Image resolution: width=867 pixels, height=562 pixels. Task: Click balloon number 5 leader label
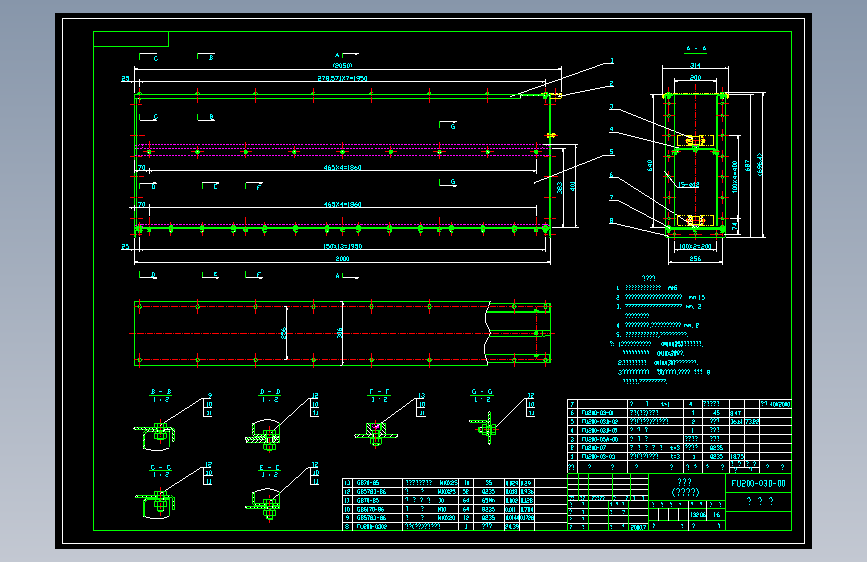click(612, 152)
